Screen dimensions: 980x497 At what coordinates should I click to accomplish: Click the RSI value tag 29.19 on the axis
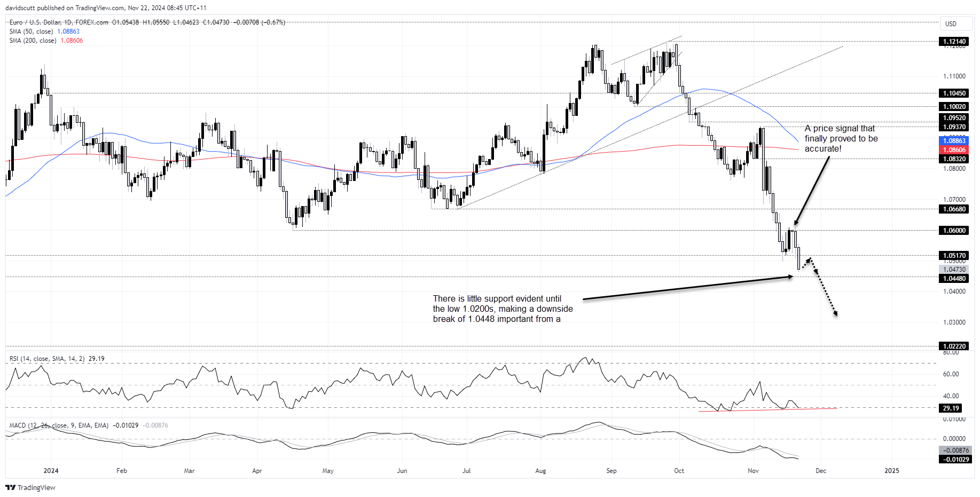coord(951,408)
